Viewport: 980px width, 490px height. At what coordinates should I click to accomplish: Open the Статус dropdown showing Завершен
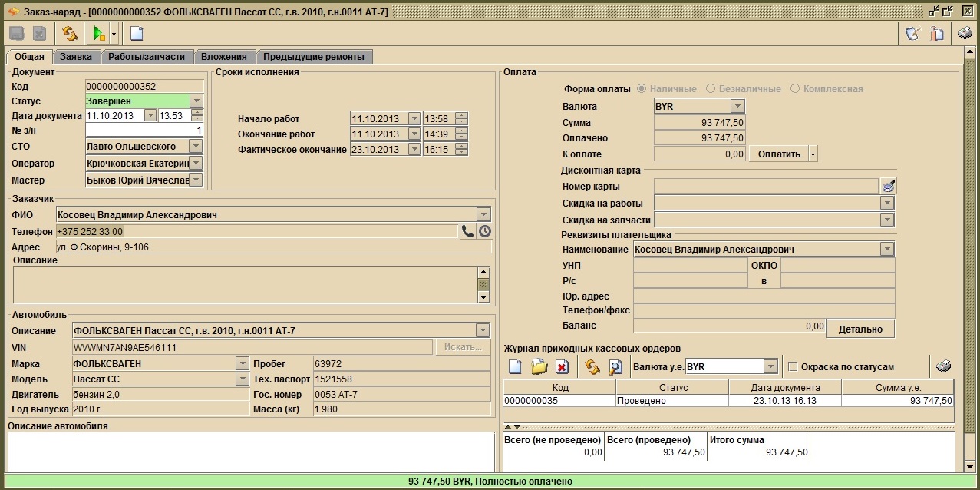196,101
